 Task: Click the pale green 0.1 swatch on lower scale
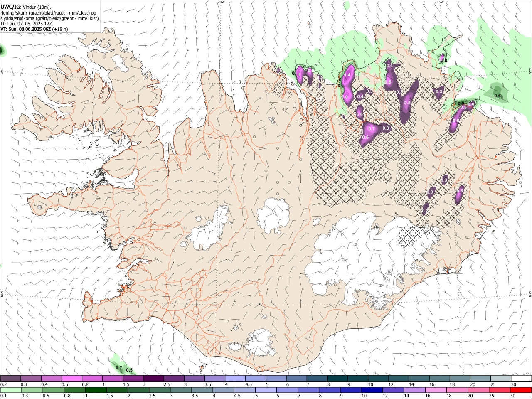(11, 390)
